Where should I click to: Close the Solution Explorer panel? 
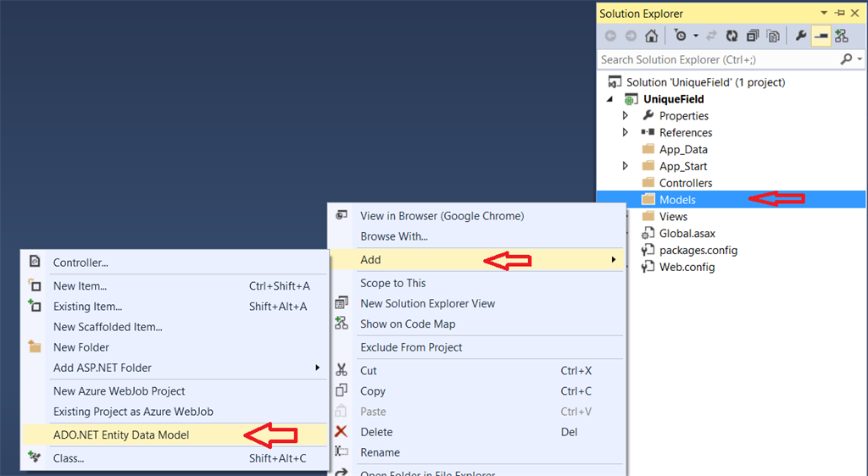[x=856, y=13]
